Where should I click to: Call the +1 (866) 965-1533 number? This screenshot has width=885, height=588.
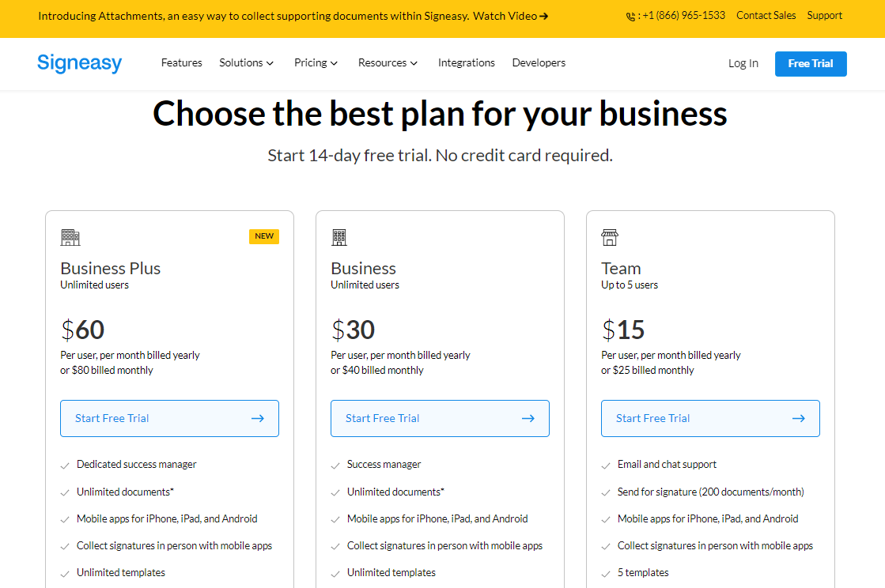pyautogui.click(x=683, y=15)
